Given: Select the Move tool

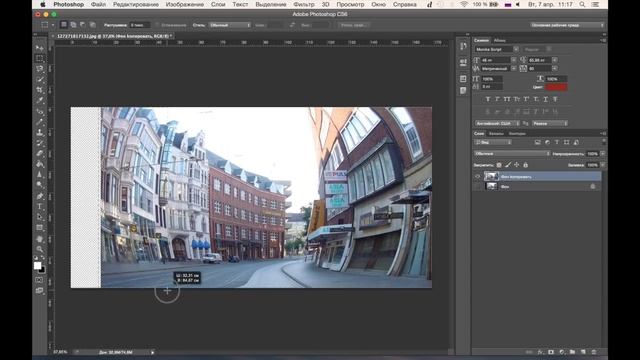Looking at the screenshot, I should [x=40, y=48].
